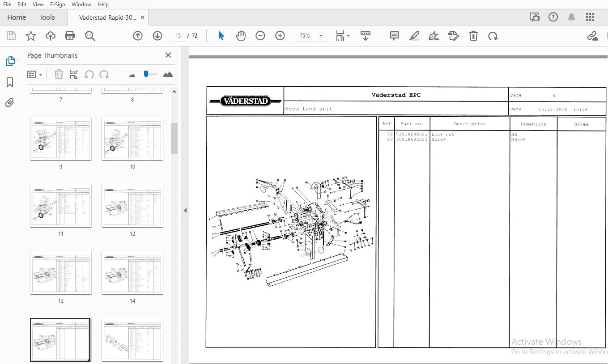Collapse the left navigation pane
This screenshot has width=608, height=364.
click(185, 210)
